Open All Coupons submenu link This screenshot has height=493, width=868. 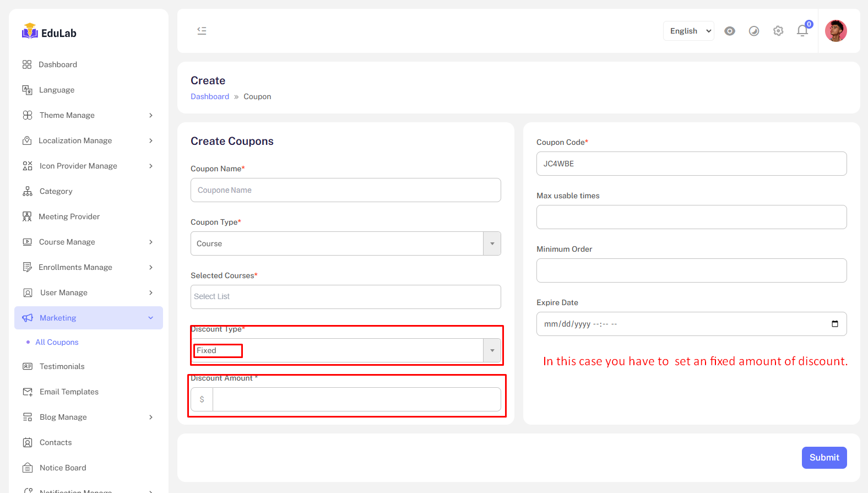click(x=57, y=342)
